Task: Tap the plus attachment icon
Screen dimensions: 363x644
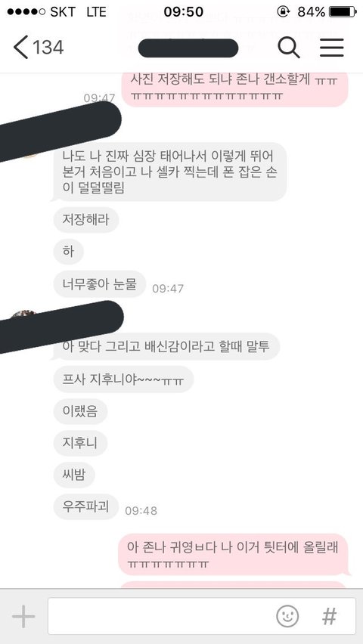Action: point(23,616)
